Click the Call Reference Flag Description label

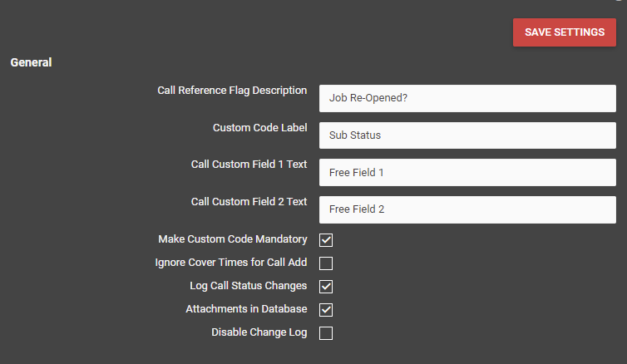tap(232, 91)
